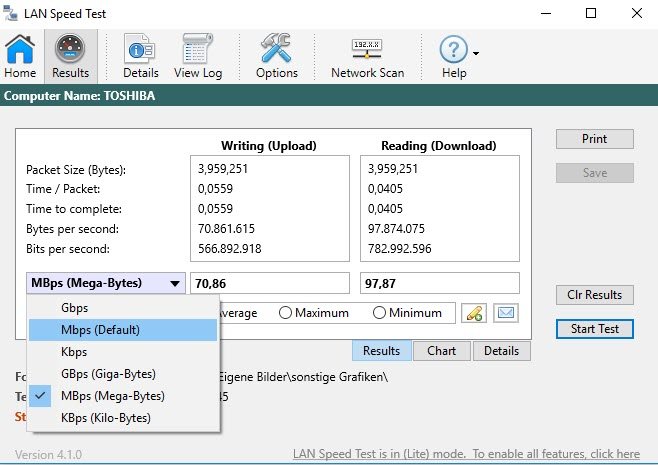The image size is (658, 465).
Task: Select the Maximum radio button
Action: [286, 313]
